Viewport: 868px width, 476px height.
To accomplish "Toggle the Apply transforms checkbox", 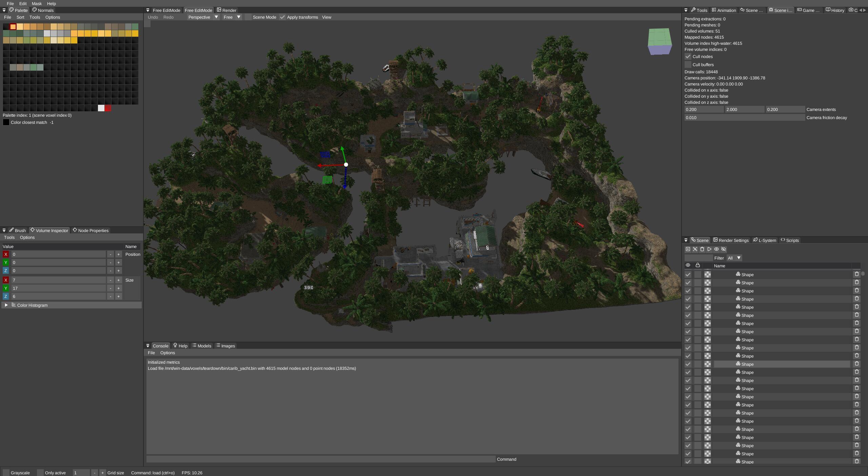I will click(x=282, y=17).
